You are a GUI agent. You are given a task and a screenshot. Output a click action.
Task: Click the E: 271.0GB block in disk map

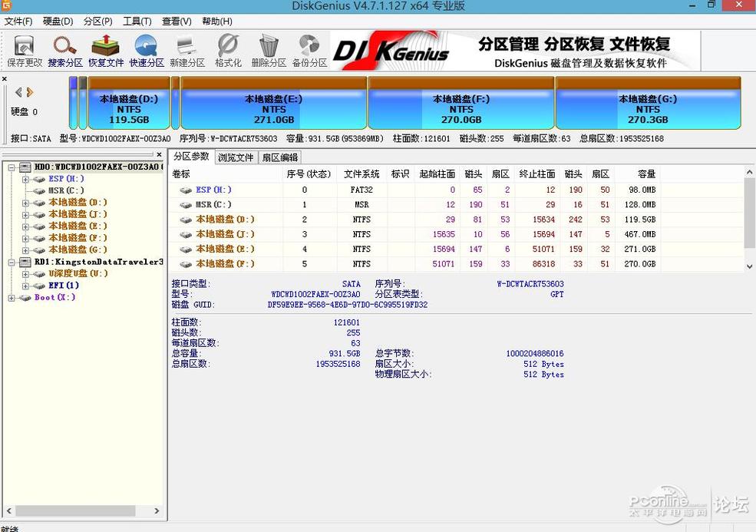(273, 103)
